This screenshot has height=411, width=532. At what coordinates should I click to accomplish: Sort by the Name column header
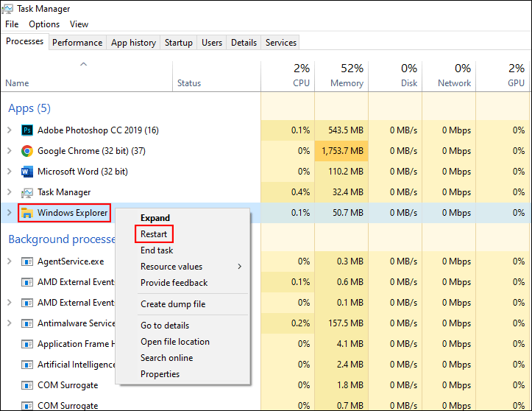pyautogui.click(x=87, y=77)
